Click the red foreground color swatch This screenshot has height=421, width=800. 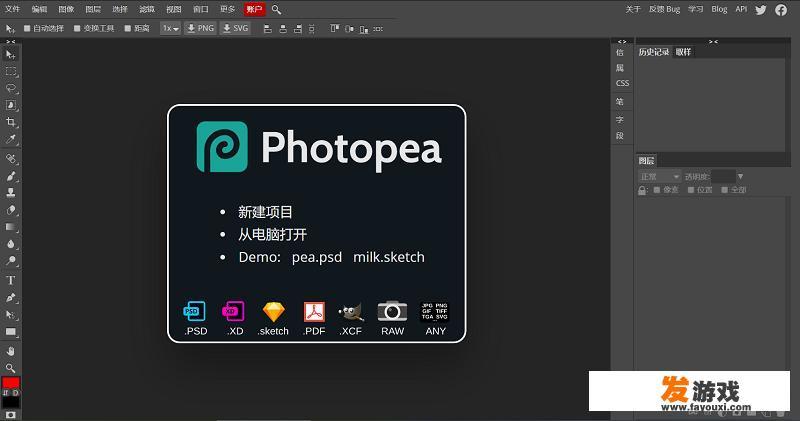point(10,383)
